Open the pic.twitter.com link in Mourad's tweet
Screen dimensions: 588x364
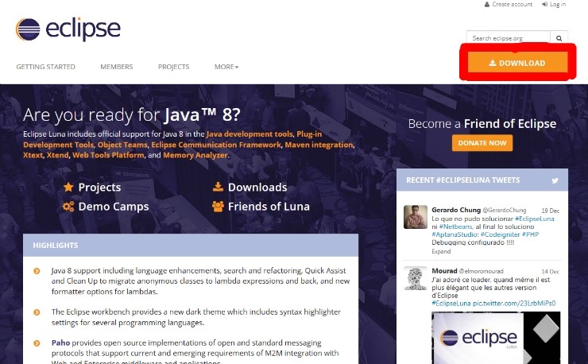[514, 304]
